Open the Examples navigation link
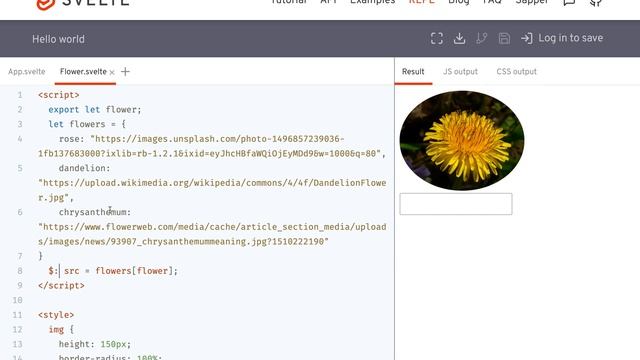The height and width of the screenshot is (360, 640). [372, 2]
